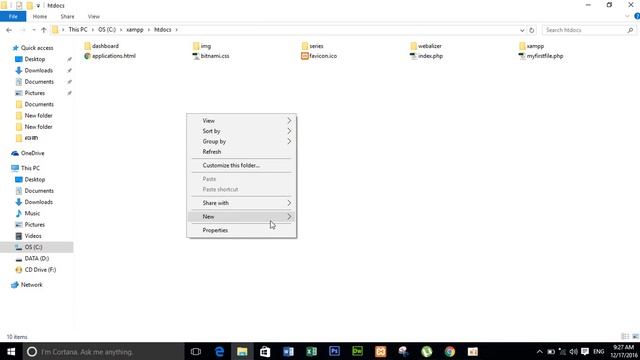This screenshot has height=360, width=640.
Task: Open View submenu in context menu
Action: click(241, 121)
